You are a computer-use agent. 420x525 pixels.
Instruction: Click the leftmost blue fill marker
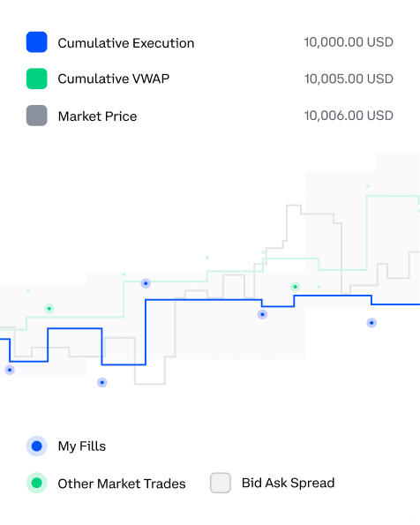coord(10,370)
